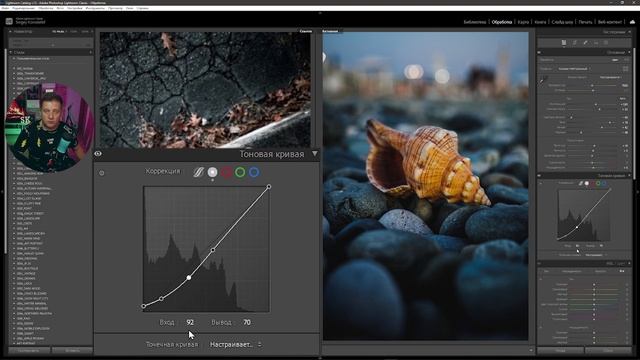
Task: Open the Печать module
Action: (x=585, y=22)
